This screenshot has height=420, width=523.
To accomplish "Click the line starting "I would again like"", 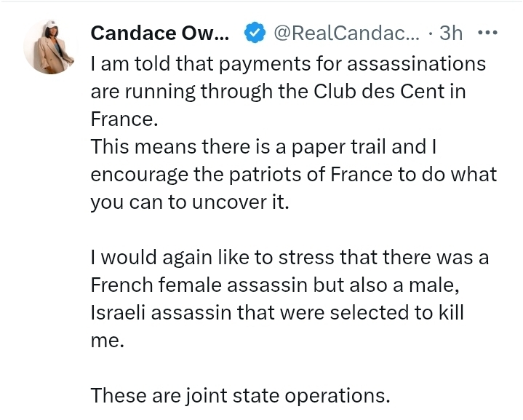I will coord(290,258).
